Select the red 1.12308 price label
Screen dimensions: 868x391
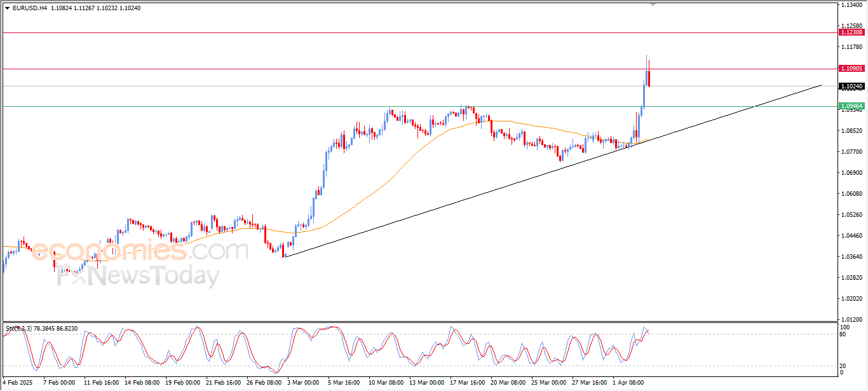coord(851,32)
